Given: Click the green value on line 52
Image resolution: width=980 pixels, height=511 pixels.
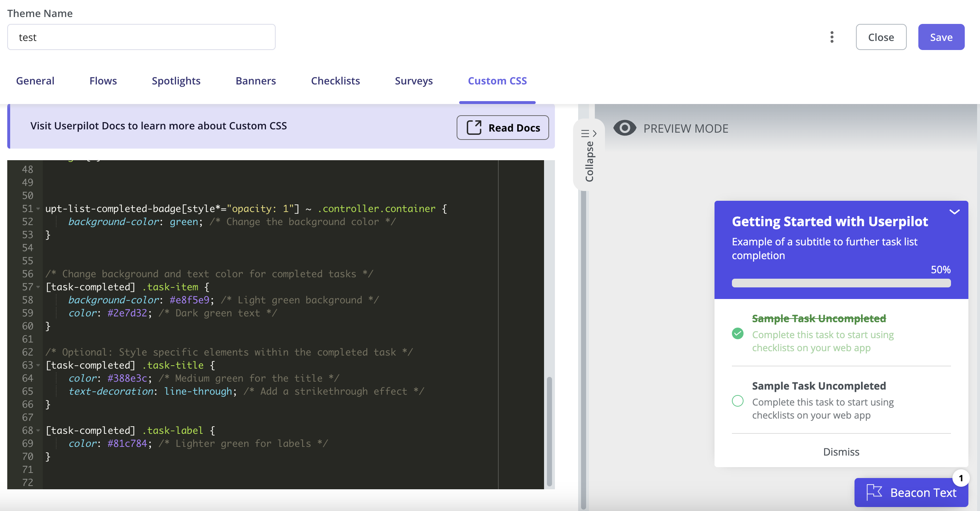Looking at the screenshot, I should click(184, 222).
